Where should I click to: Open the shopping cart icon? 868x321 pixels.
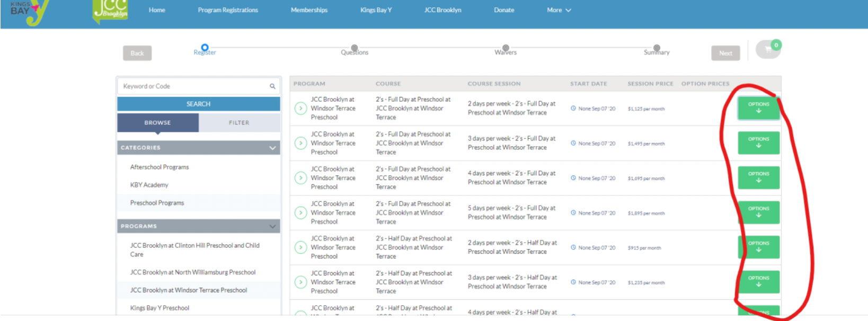click(x=768, y=49)
